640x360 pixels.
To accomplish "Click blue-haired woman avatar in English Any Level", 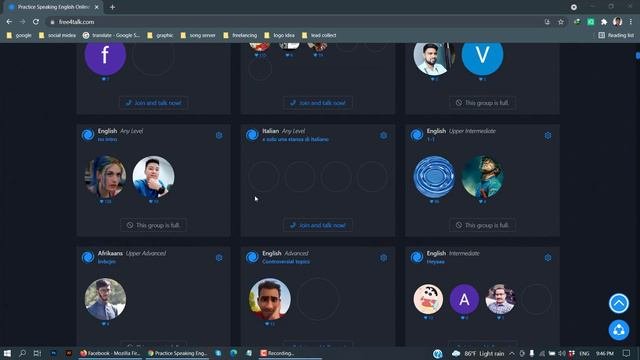I will 105,177.
